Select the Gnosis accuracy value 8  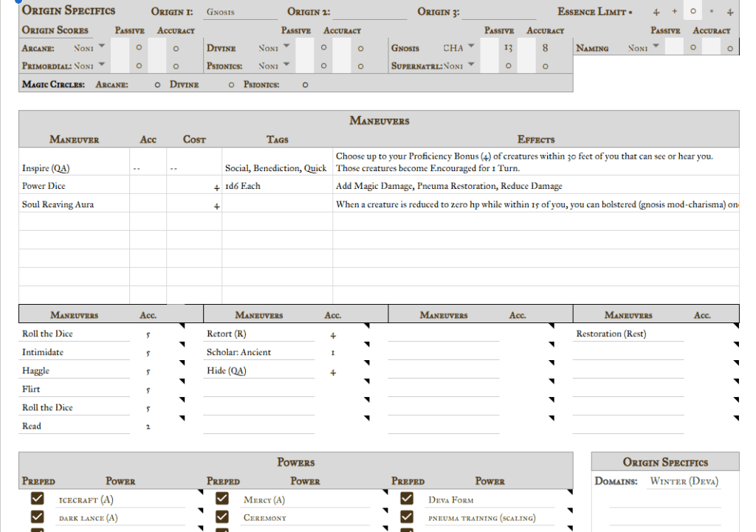[545, 48]
